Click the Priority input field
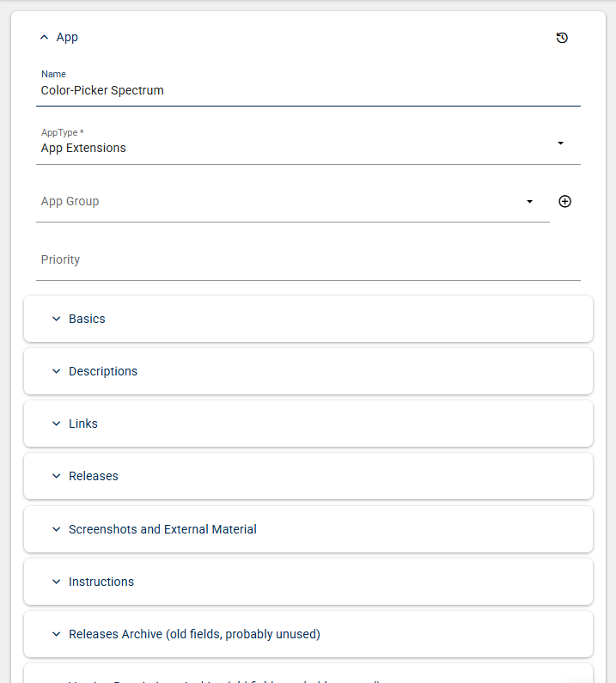 pyautogui.click(x=308, y=259)
